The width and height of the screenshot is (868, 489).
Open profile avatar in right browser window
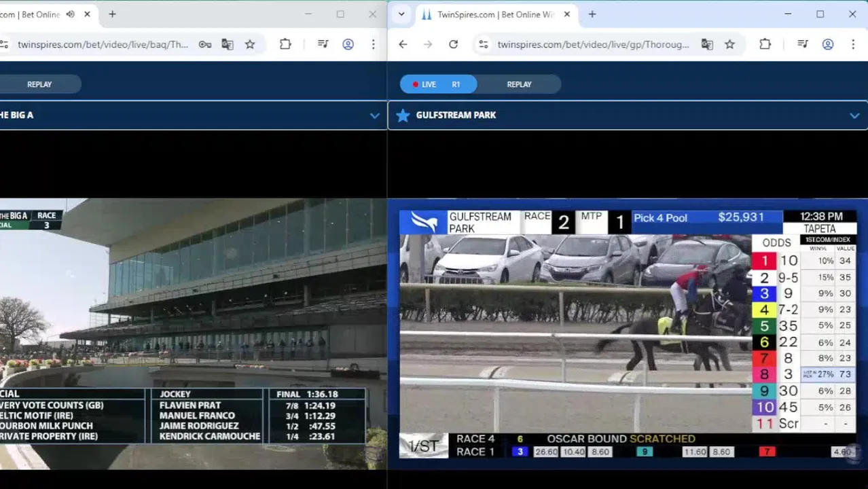coord(828,44)
